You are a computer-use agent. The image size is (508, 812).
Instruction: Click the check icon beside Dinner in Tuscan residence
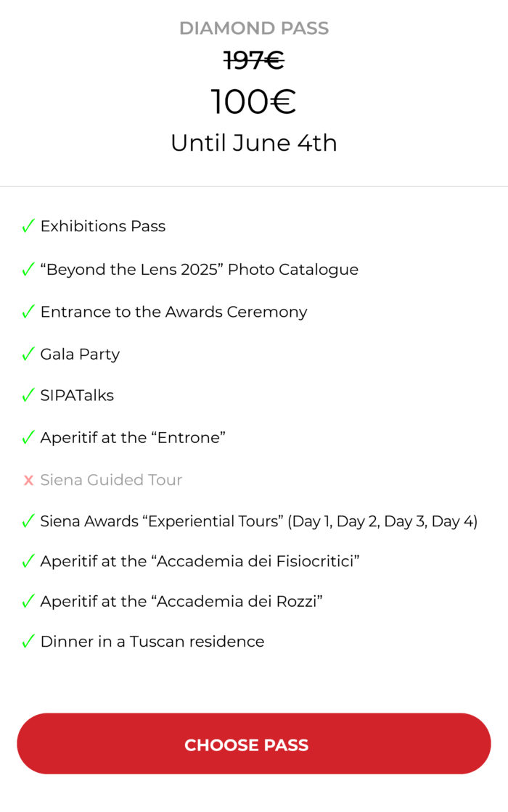[28, 642]
